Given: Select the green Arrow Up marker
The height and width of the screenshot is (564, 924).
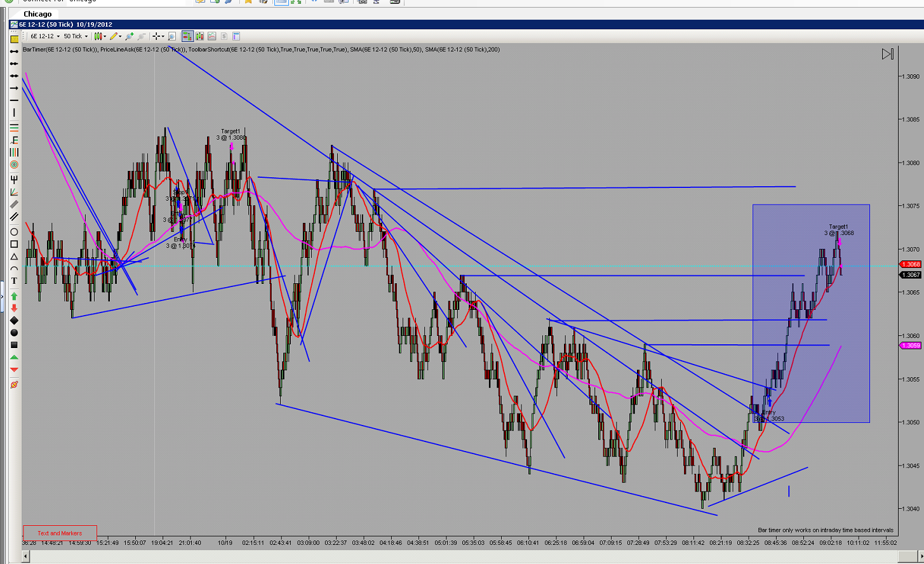Looking at the screenshot, I should click(14, 296).
